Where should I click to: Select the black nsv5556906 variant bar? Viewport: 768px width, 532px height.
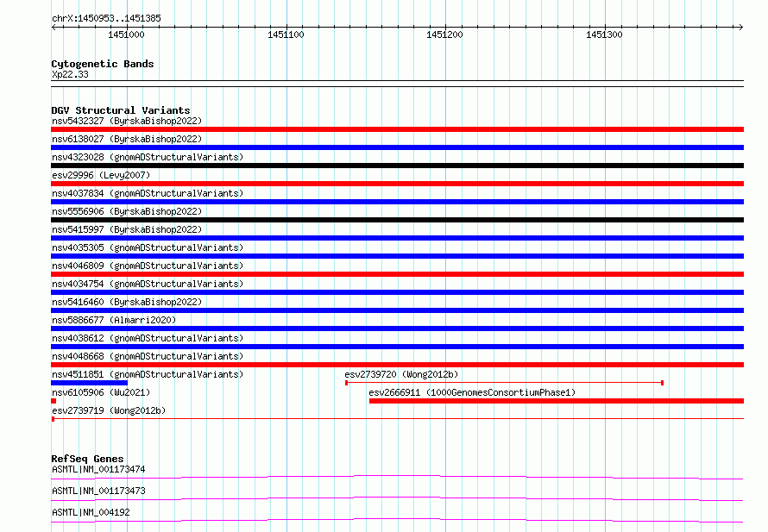397,220
